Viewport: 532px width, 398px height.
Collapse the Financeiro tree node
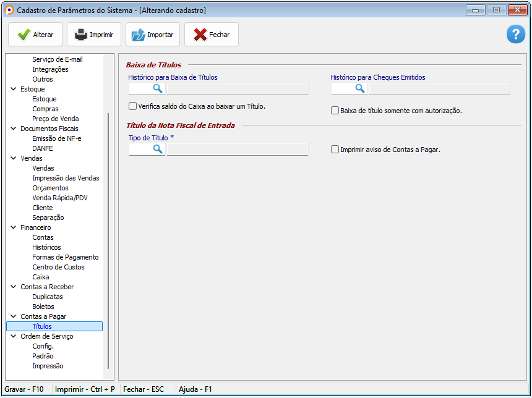(14, 227)
